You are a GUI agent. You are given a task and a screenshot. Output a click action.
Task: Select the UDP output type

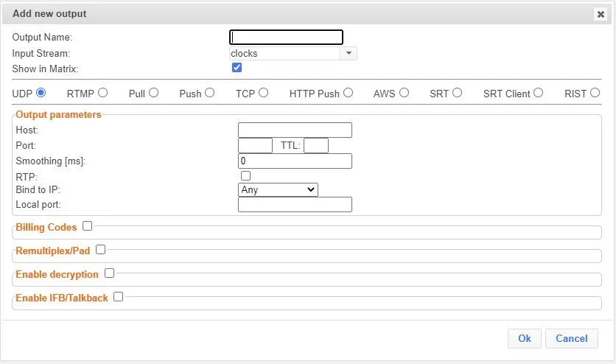(41, 93)
